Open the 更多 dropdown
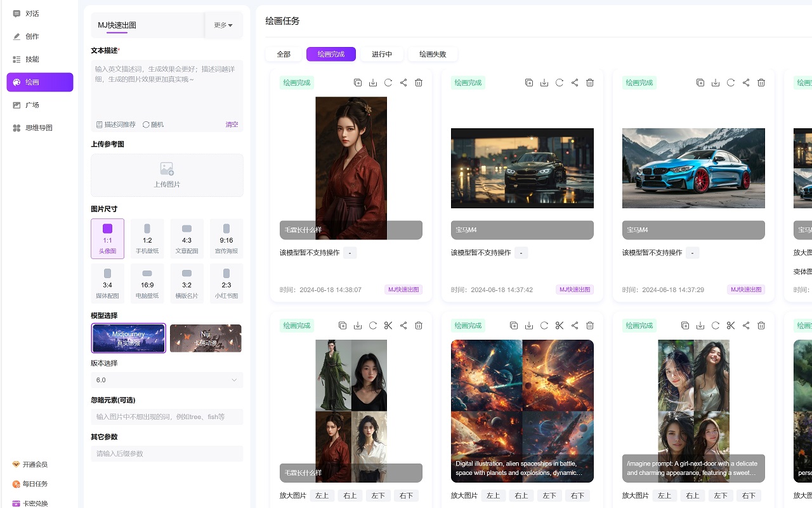Viewport: 812px width, 508px height. (x=223, y=25)
